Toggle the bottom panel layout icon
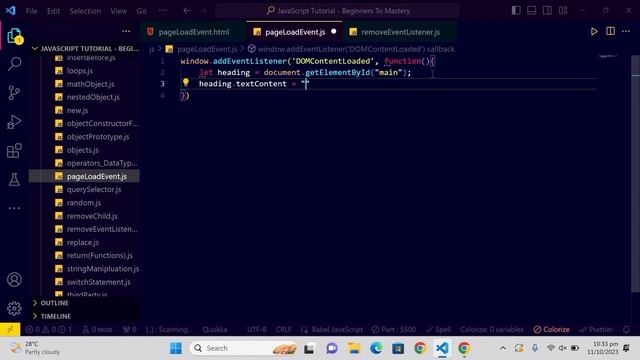Image resolution: width=640 pixels, height=360 pixels. (531, 11)
